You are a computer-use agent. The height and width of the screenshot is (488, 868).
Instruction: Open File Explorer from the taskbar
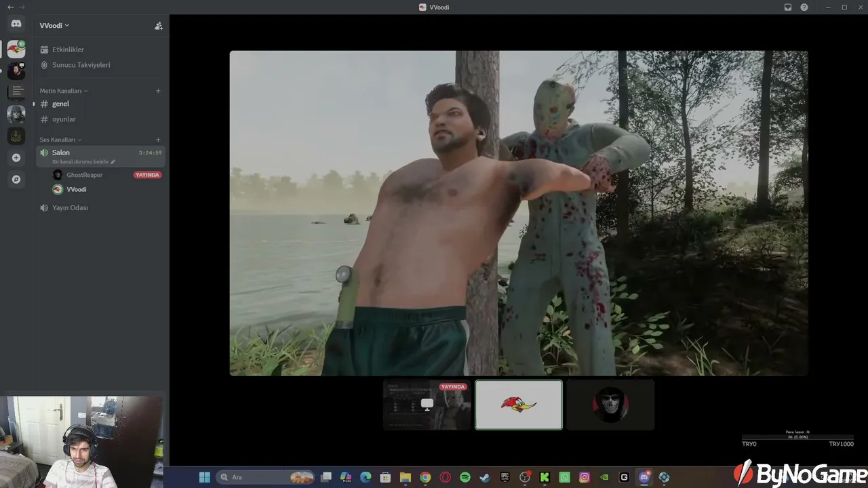coord(406,477)
